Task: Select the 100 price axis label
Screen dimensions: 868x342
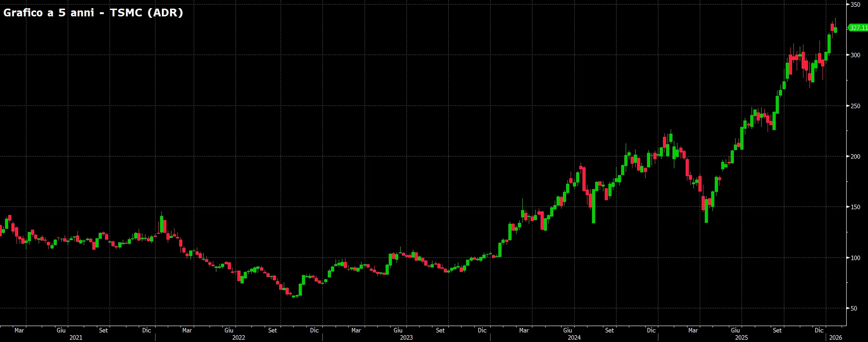Action: [855, 258]
